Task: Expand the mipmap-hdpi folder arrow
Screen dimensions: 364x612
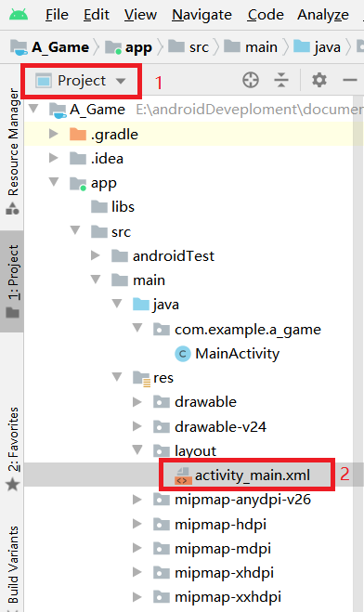Action: point(136,524)
